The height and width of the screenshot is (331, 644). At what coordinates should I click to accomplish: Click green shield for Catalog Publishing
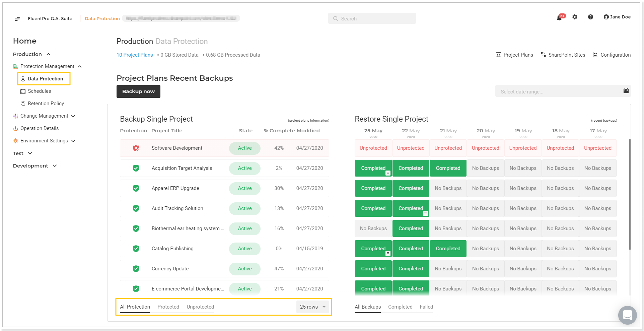[x=136, y=249]
